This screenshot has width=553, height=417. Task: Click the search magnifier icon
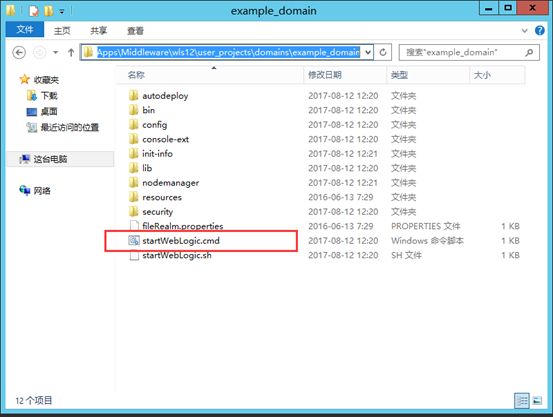(529, 53)
